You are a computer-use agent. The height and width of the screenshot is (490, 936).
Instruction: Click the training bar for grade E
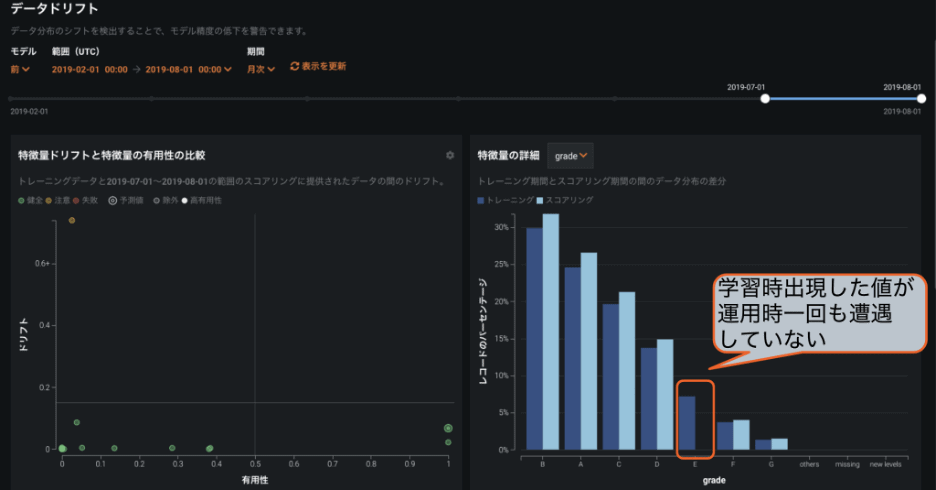coord(687,423)
